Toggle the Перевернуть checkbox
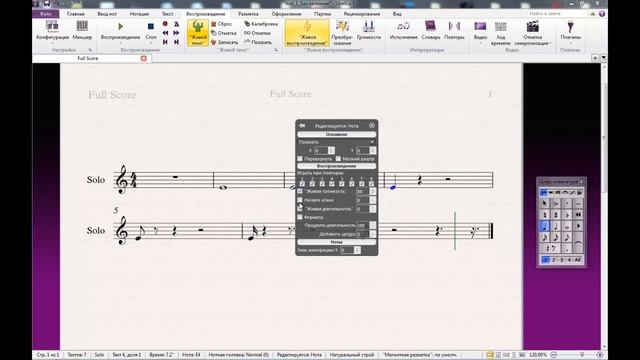640x360 pixels. (x=300, y=158)
